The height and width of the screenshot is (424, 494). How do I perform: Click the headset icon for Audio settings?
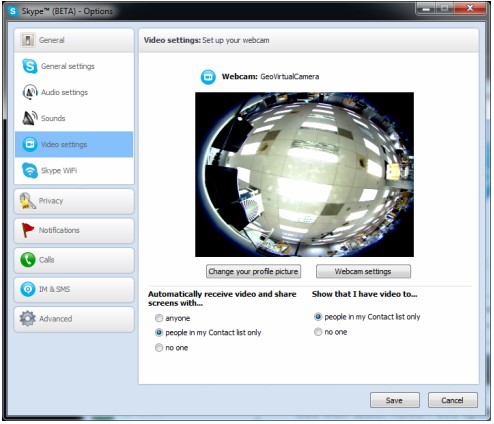coord(30,92)
